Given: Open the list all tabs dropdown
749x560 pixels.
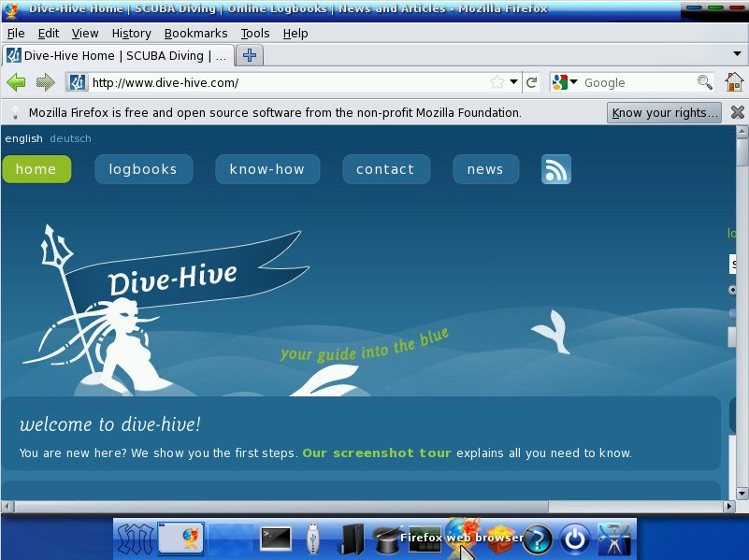Looking at the screenshot, I should [x=737, y=53].
